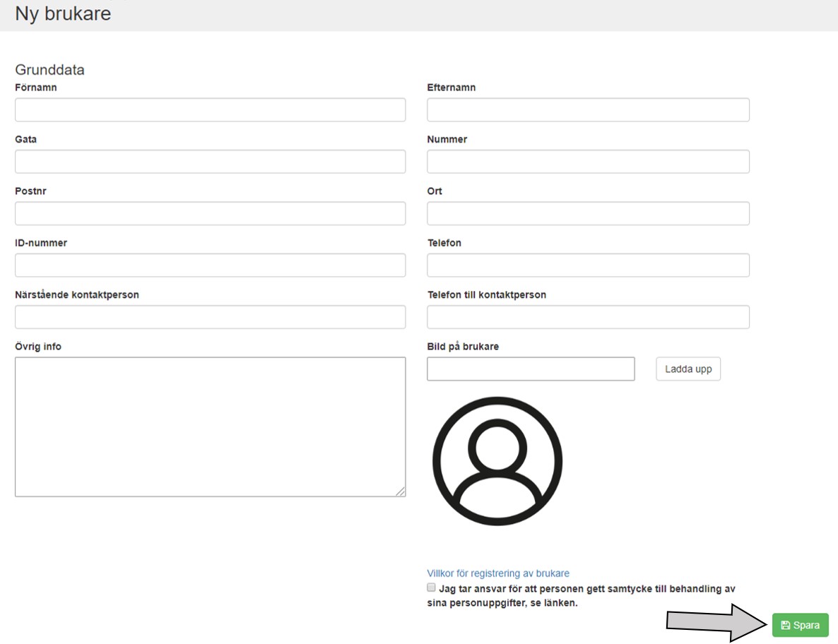This screenshot has width=838, height=644.
Task: Click the Bild på brukare file field
Action: tap(531, 369)
